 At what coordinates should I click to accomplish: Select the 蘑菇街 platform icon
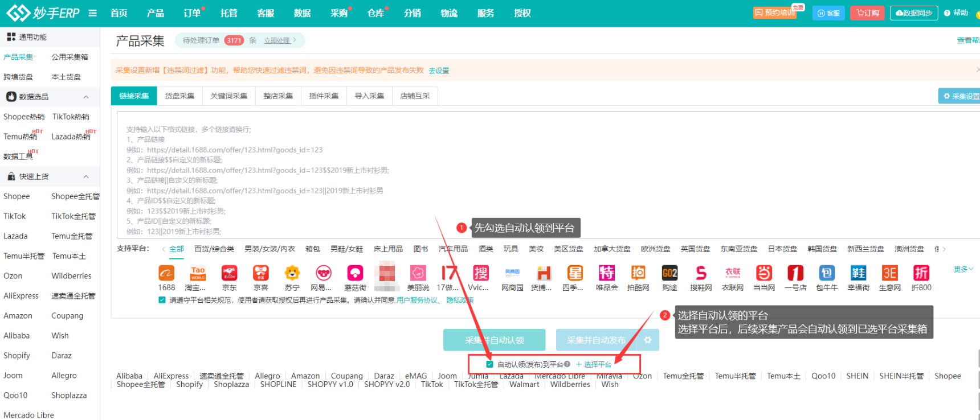tap(355, 273)
